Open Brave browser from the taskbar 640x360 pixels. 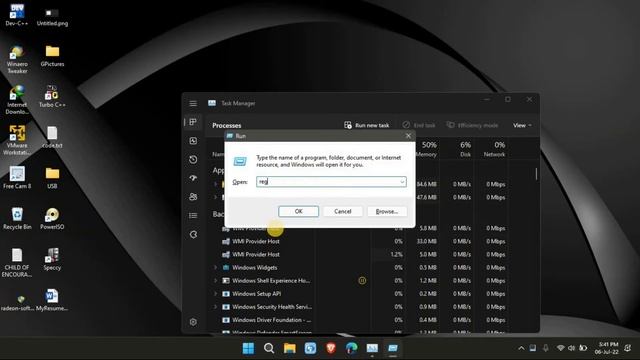pyautogui.click(x=331, y=348)
